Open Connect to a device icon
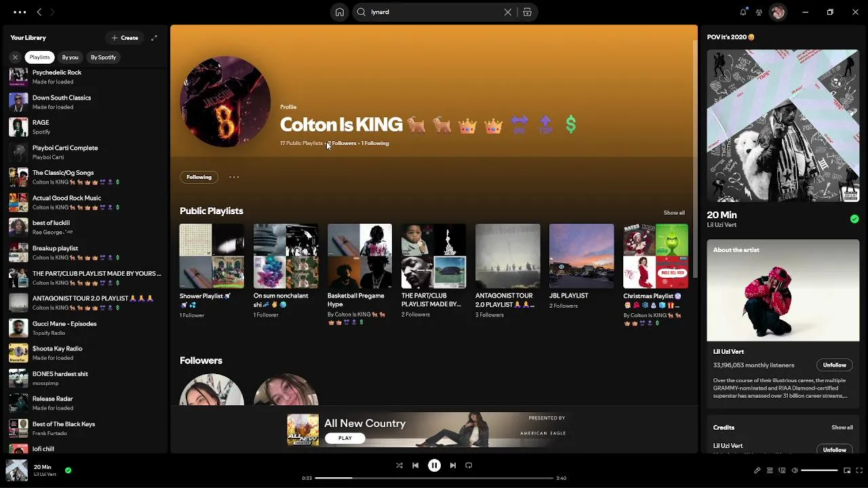 tap(782, 470)
